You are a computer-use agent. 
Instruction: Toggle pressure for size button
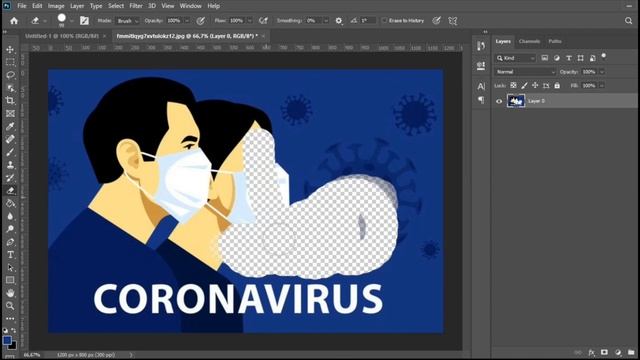(x=437, y=20)
